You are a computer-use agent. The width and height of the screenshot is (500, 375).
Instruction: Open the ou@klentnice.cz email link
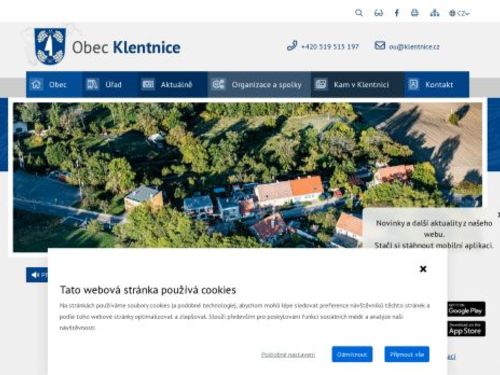pos(414,47)
